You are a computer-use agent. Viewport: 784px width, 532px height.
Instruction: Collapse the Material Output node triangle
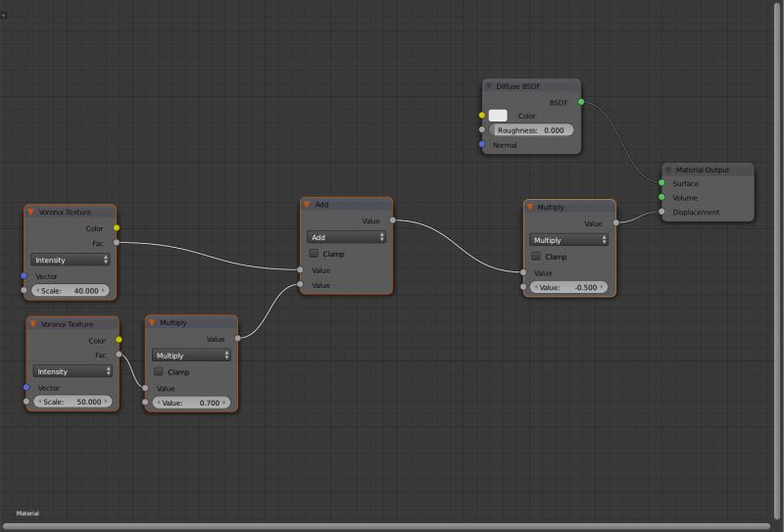pos(668,170)
